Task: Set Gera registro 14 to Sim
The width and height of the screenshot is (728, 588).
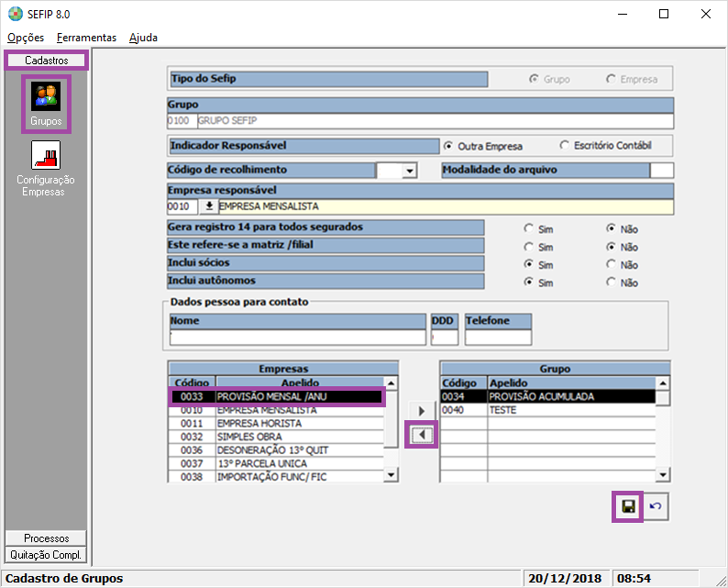Action: pos(538,228)
